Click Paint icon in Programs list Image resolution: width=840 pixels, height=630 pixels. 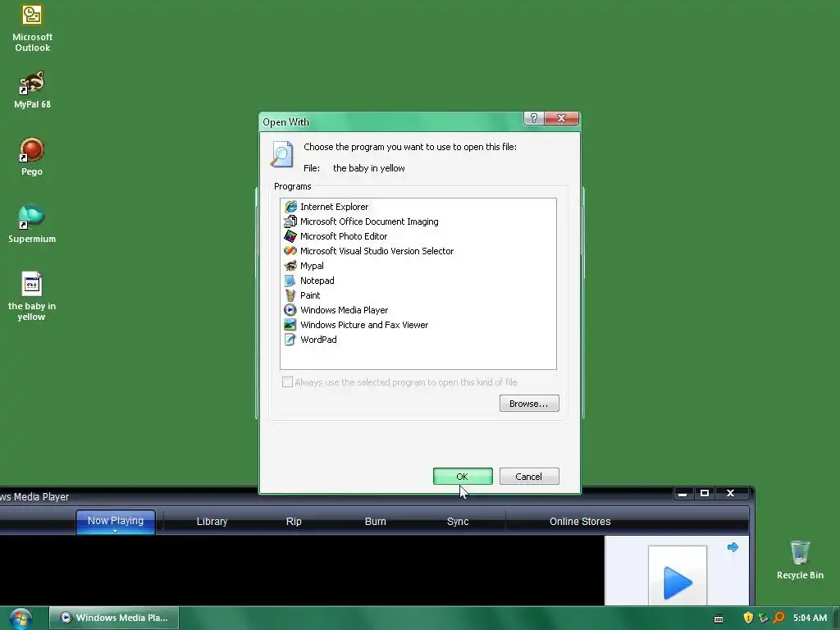pos(290,295)
